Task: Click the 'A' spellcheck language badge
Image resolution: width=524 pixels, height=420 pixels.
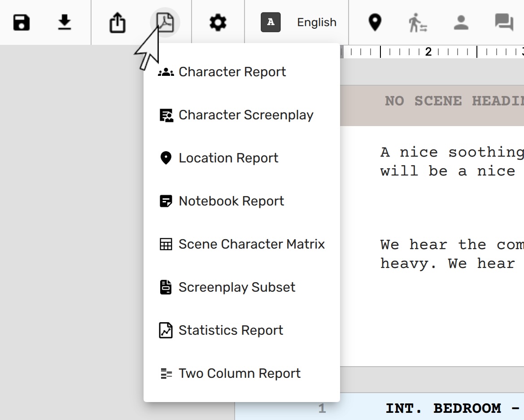Action: [x=271, y=22]
